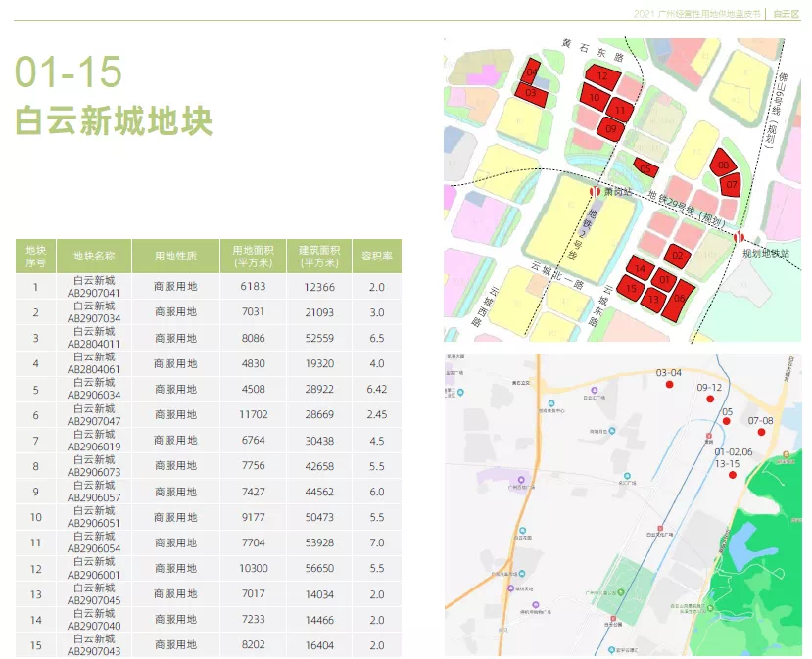The image size is (812, 659).
Task: Click the red dot below the 05 label
Action: tap(726, 422)
